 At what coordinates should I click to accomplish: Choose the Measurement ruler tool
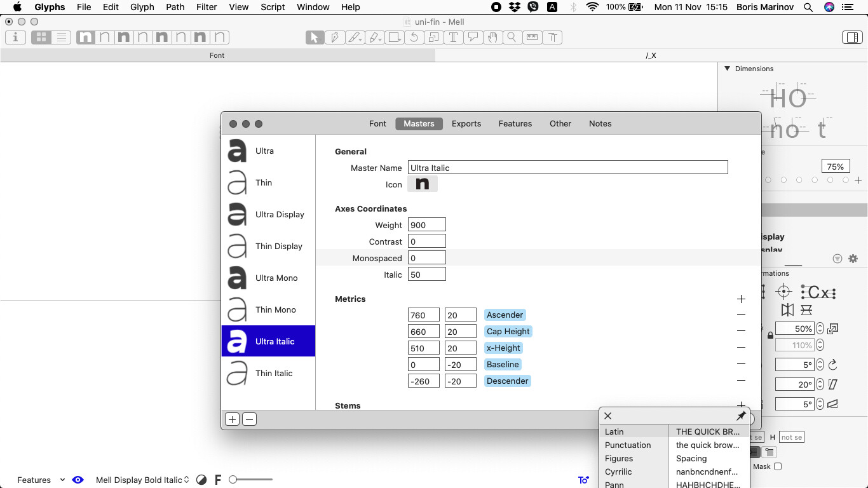pyautogui.click(x=532, y=37)
